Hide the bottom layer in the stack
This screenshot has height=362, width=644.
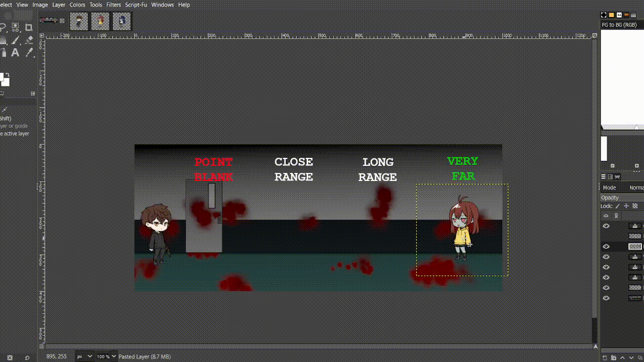606,298
